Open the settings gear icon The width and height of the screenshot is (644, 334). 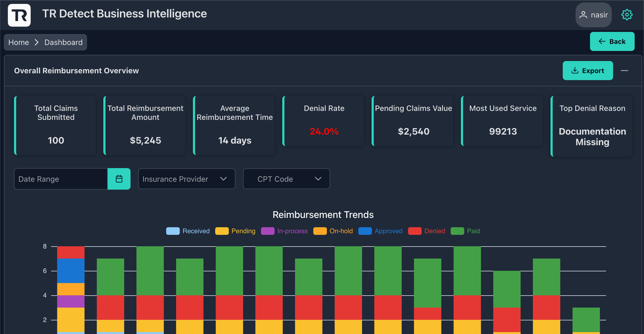[627, 15]
